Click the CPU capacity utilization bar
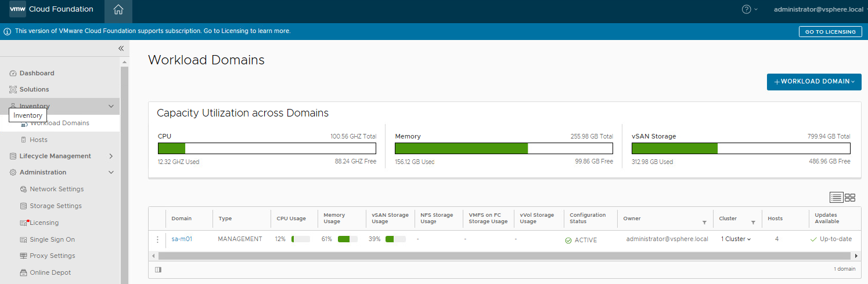The image size is (868, 284). (267, 148)
